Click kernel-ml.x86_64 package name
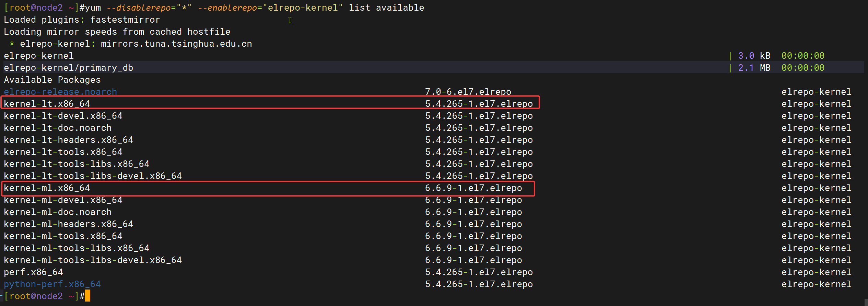Screen dimensions: 868x306 coord(47,188)
